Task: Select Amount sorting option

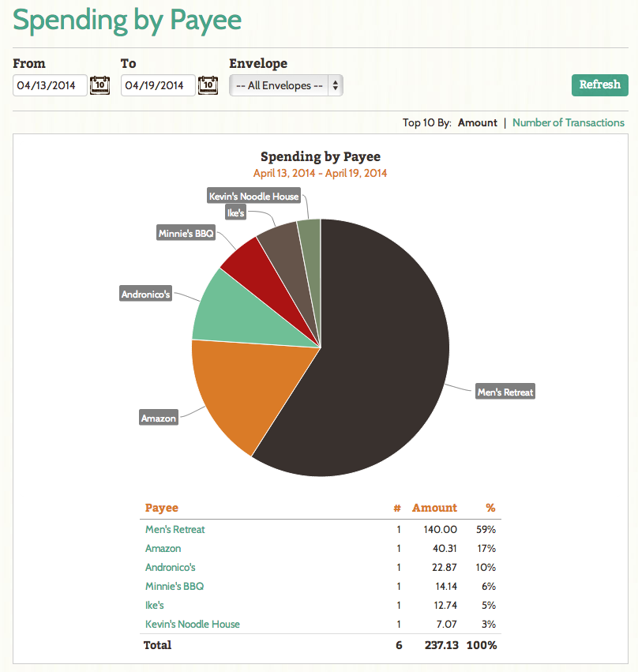Action: click(x=478, y=122)
